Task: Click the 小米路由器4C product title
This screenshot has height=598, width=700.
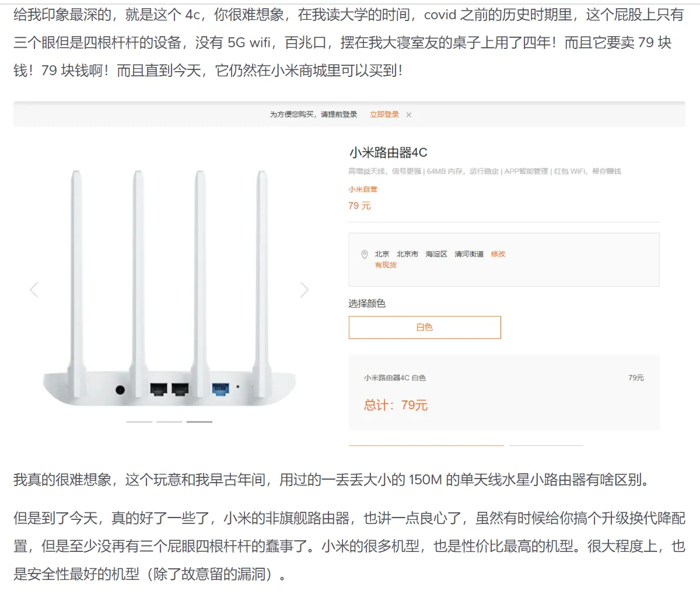Action: (388, 153)
